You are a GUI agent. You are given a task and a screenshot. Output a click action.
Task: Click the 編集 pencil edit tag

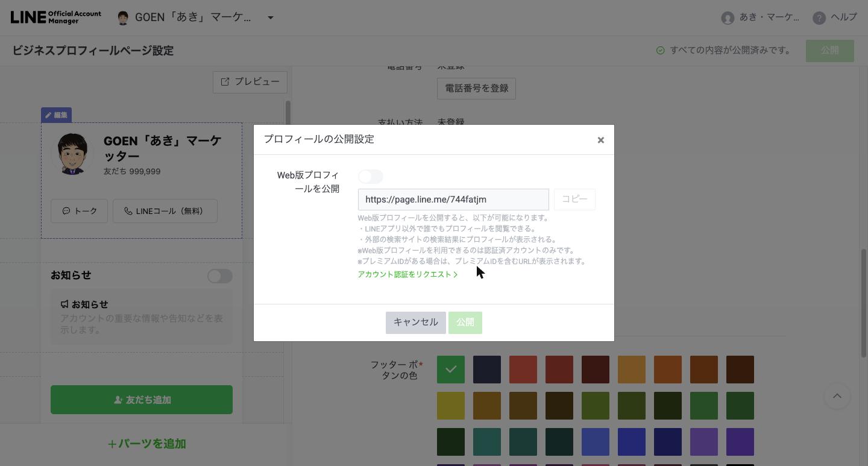(x=57, y=115)
